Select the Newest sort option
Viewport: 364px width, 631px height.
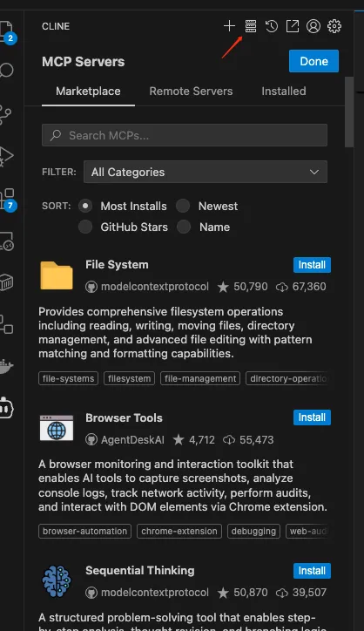tap(183, 206)
